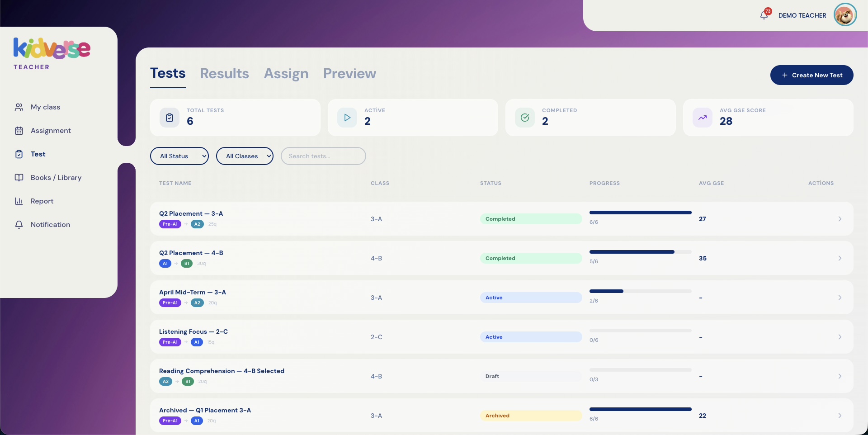Expand the Q2 Placement 3-A row chevron
Screen dimensions: 868x435
click(840, 219)
